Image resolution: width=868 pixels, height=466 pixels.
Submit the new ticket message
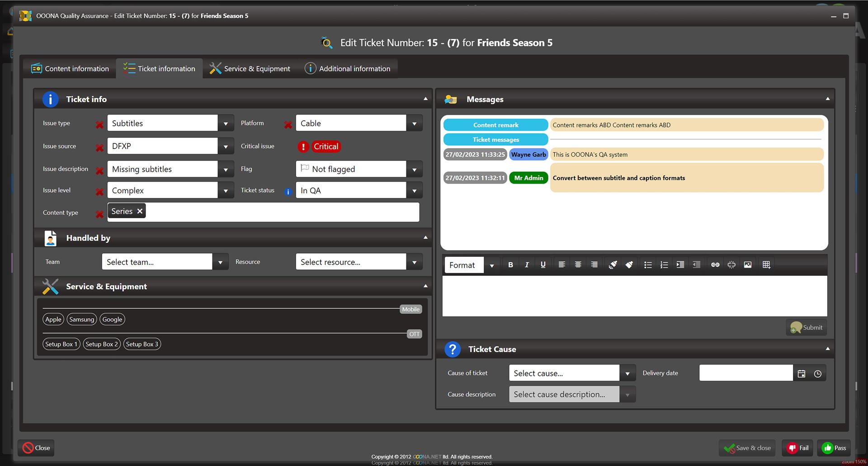pyautogui.click(x=806, y=327)
